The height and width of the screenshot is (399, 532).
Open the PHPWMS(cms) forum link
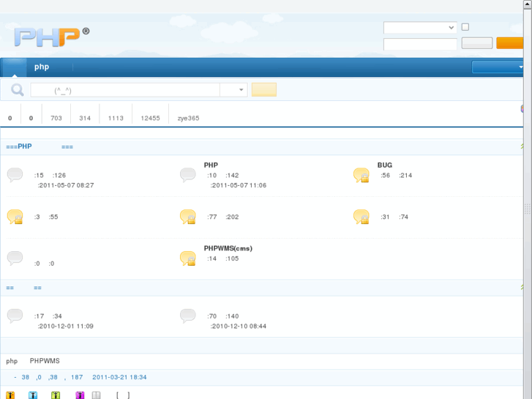click(x=228, y=248)
